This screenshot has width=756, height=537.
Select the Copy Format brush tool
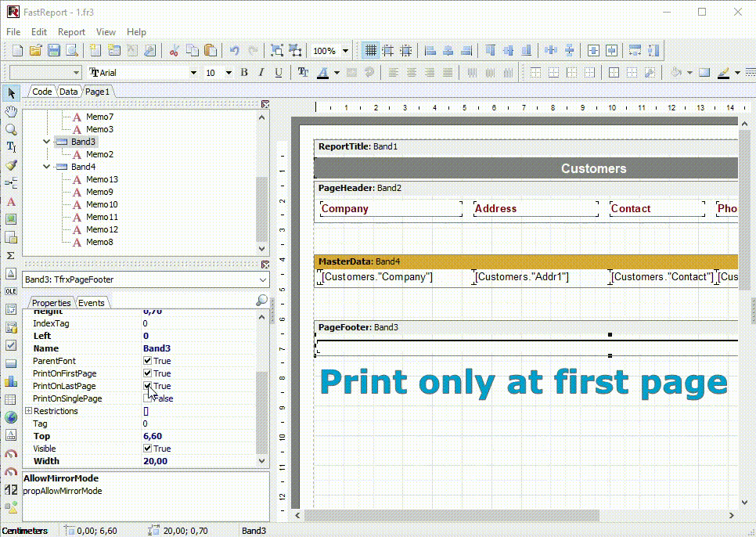point(11,165)
